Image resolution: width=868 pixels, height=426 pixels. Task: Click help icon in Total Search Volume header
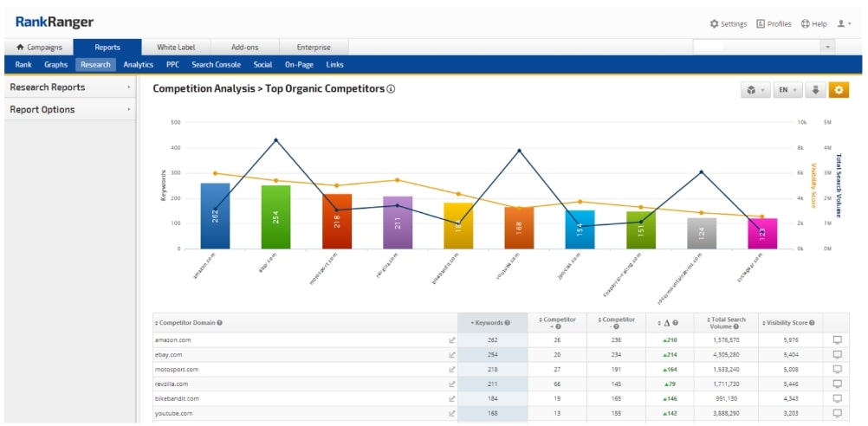(x=735, y=326)
